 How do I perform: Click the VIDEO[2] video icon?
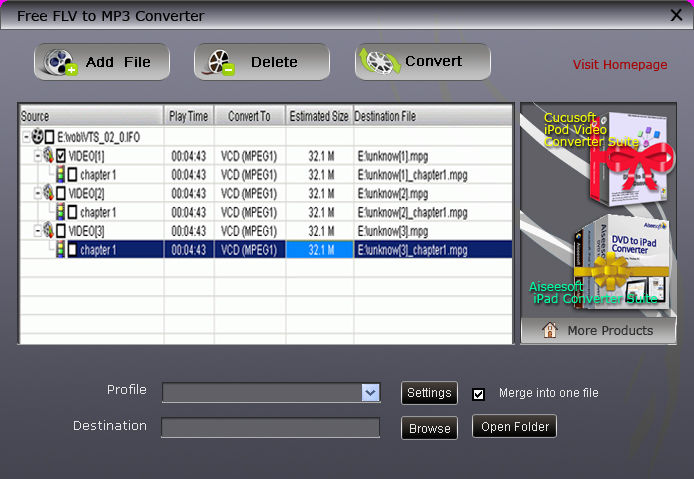(x=48, y=193)
